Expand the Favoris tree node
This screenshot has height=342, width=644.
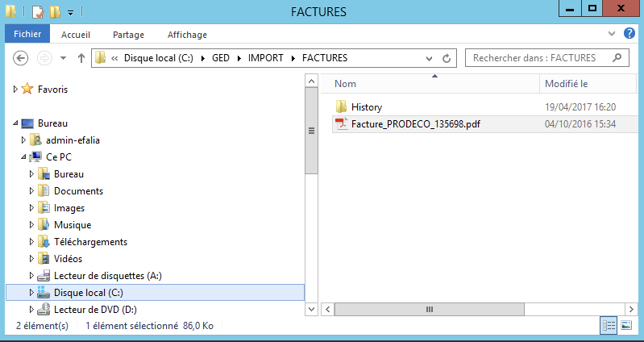point(15,90)
